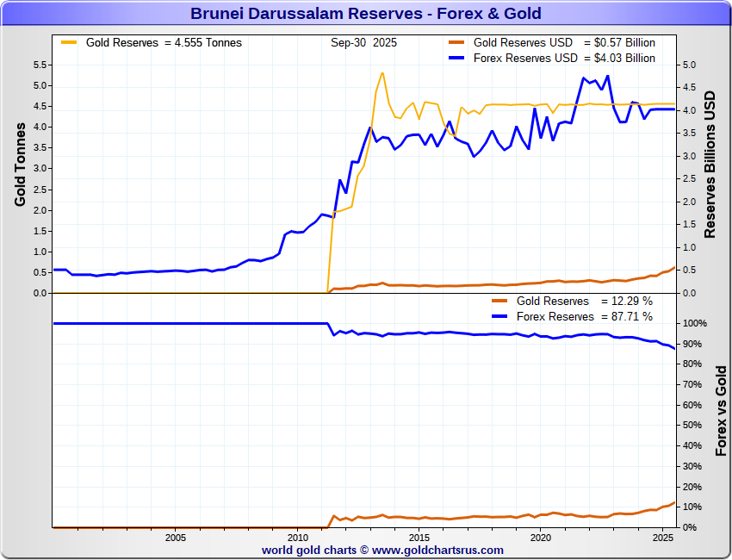
Task: Click the 1.5 tick on Gold Tonnes axis
Action: 40,231
